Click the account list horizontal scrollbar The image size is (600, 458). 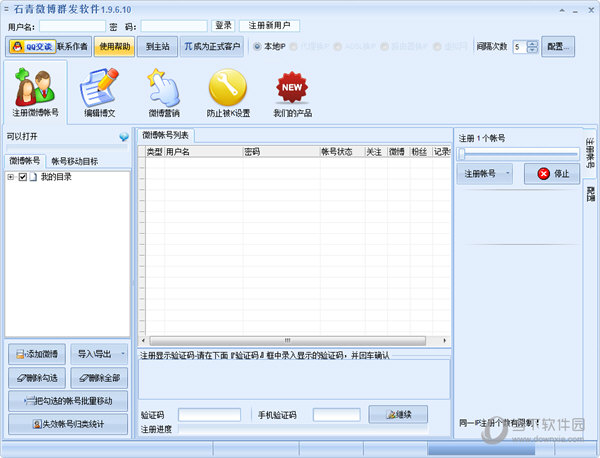pyautogui.click(x=287, y=341)
